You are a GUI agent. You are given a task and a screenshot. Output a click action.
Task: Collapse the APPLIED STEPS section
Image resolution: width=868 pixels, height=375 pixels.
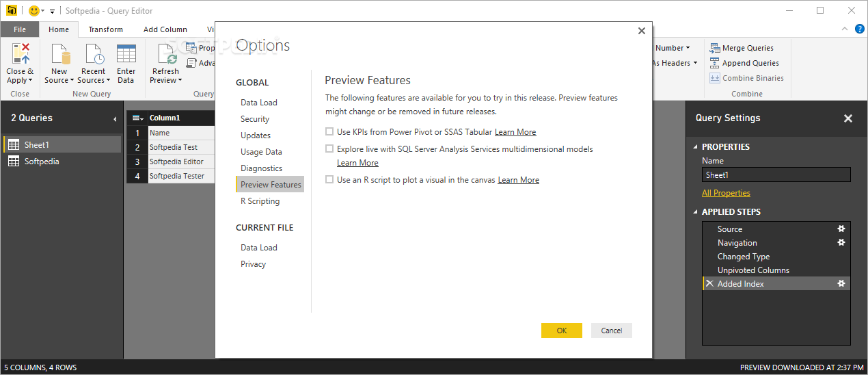click(x=696, y=212)
